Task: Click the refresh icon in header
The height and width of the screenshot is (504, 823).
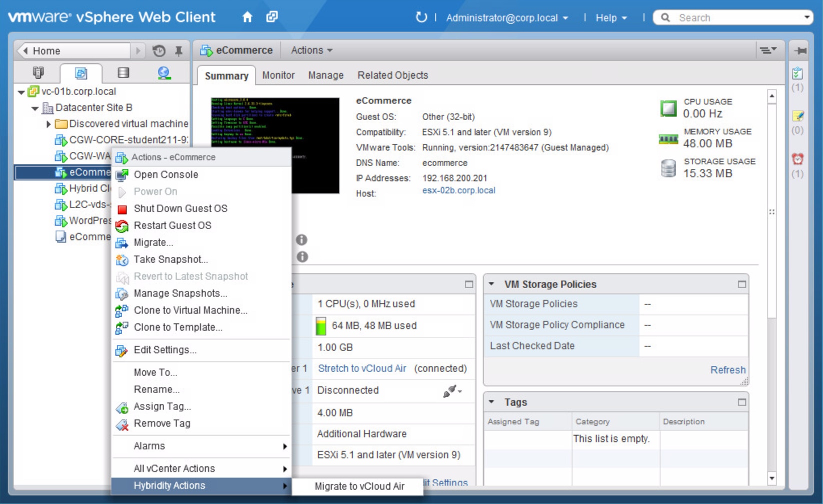Action: click(421, 17)
